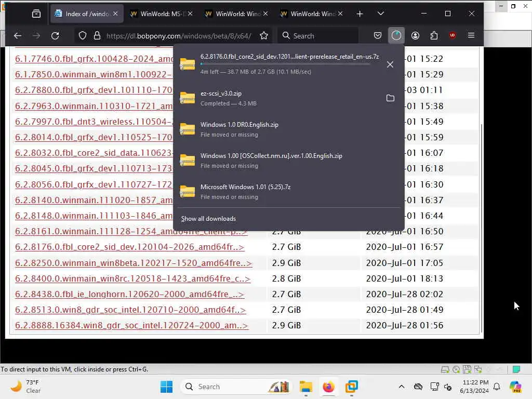Click the date 2020-Jul-28 02:02
The image size is (532, 399).
click(404, 294)
